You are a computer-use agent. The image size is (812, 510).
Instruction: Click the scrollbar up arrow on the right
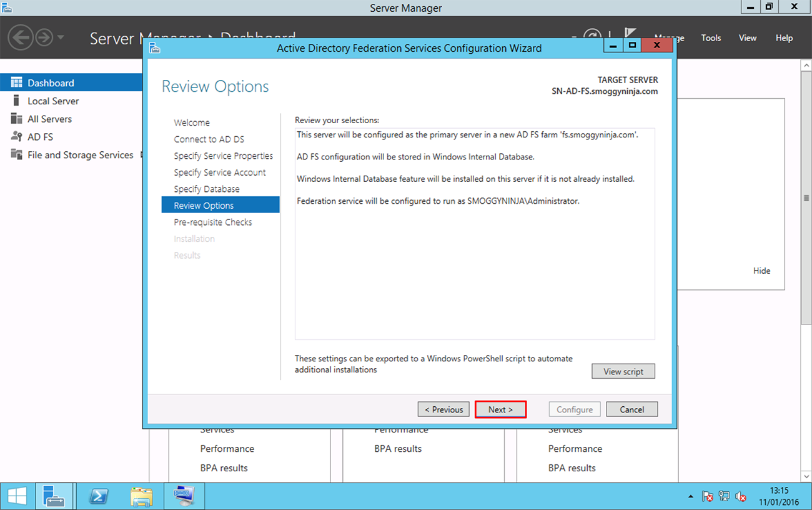[806, 64]
